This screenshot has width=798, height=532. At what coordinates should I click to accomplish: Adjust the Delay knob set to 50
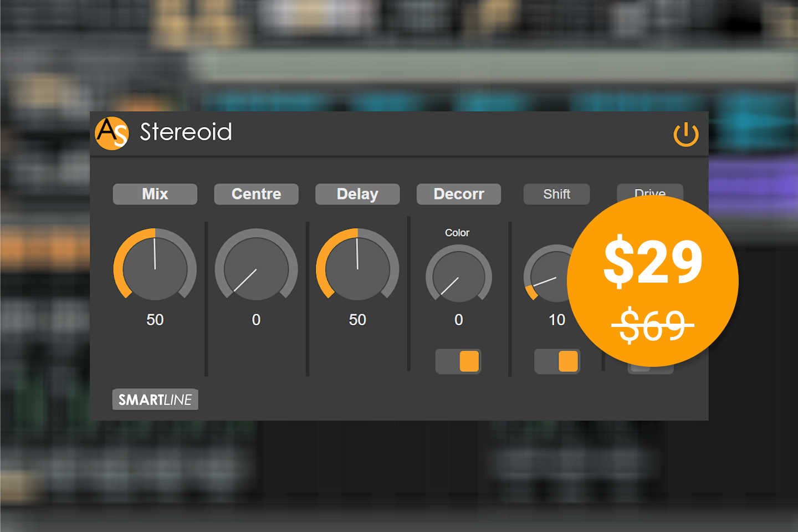357,269
